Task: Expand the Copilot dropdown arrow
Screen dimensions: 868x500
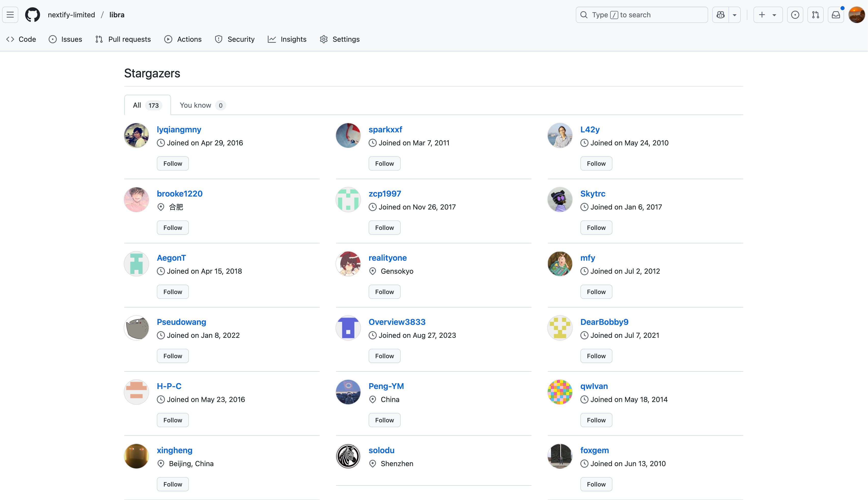Action: point(734,15)
